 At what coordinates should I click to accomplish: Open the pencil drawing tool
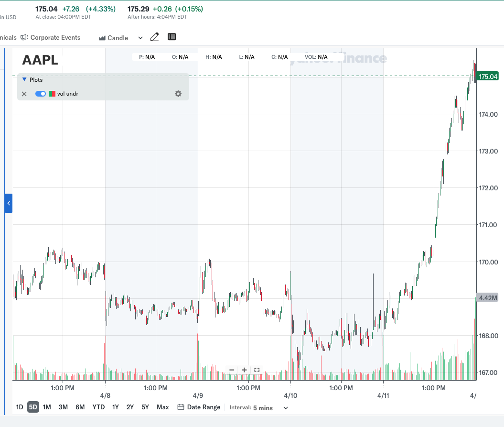pyautogui.click(x=154, y=37)
